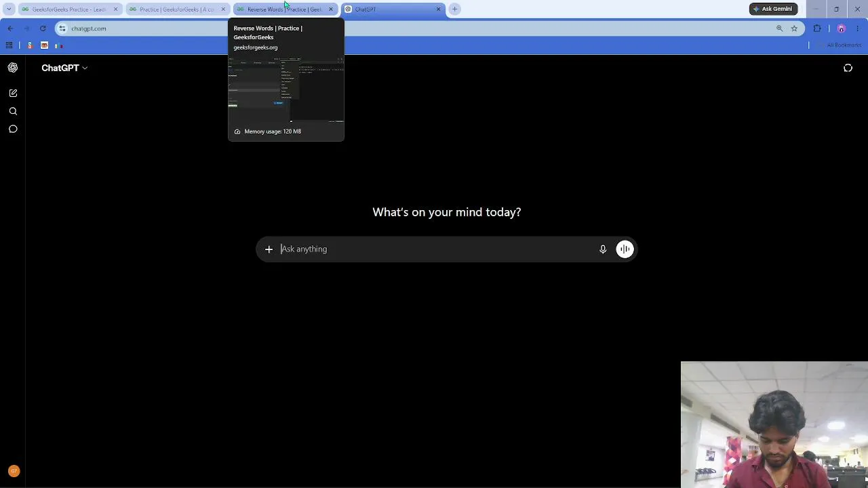Click the plus attach button in prompt box
Screen dimensions: 868x488
[x=269, y=249]
